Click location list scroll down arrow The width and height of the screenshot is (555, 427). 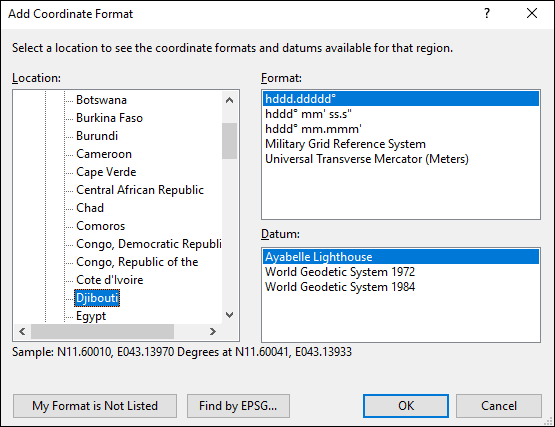coord(229,315)
